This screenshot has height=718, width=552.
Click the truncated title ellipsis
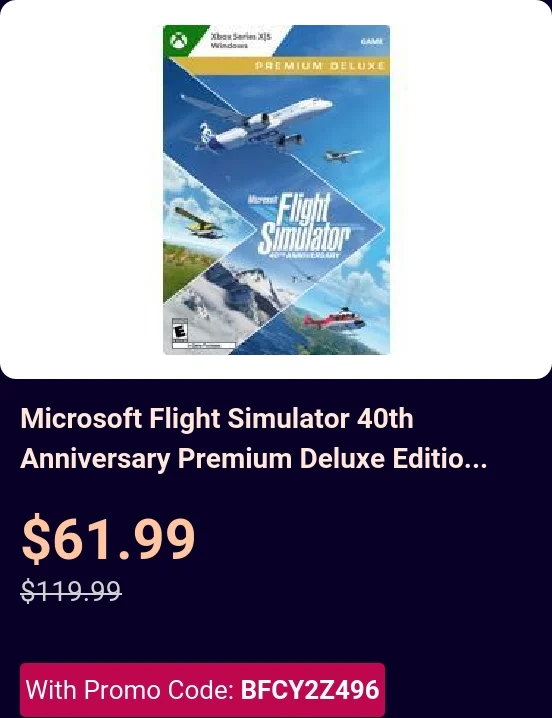(475, 459)
